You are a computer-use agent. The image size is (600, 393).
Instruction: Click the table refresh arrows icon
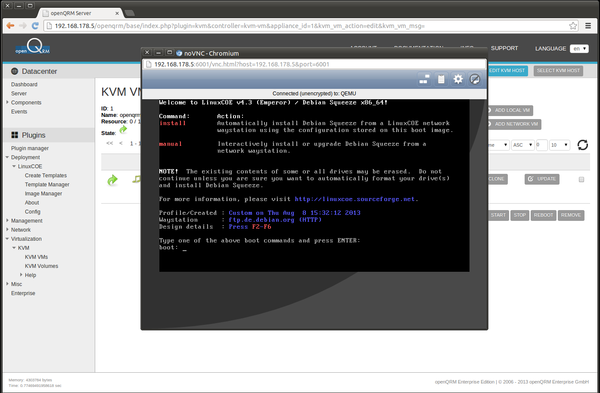[x=582, y=145]
